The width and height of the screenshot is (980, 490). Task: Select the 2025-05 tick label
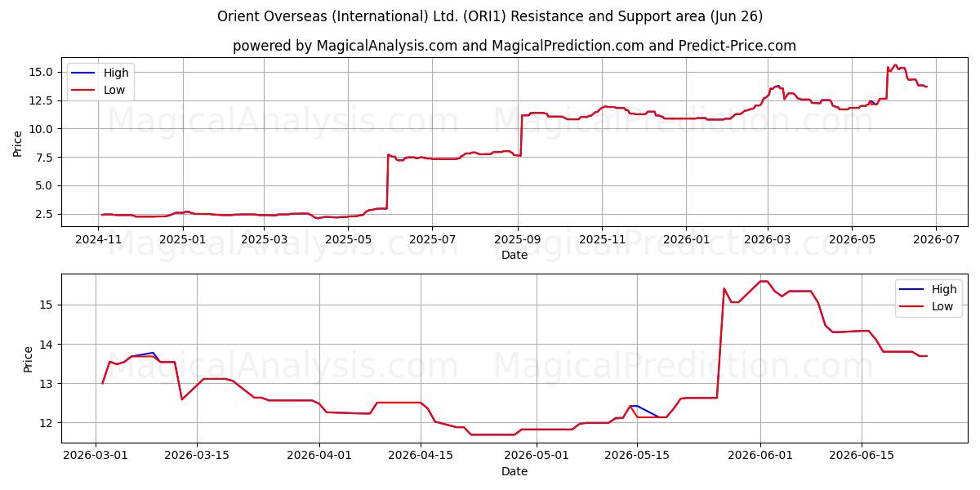pos(348,239)
